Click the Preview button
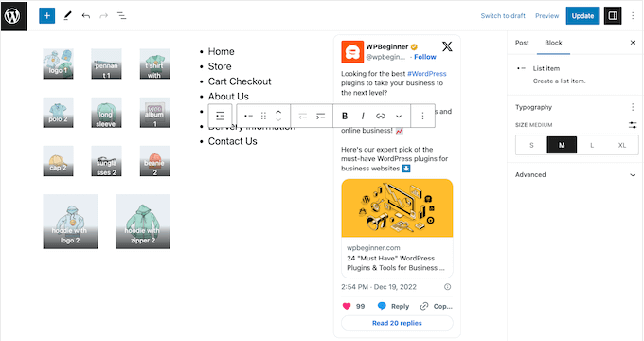Viewport: 644px width, 341px height. click(546, 16)
